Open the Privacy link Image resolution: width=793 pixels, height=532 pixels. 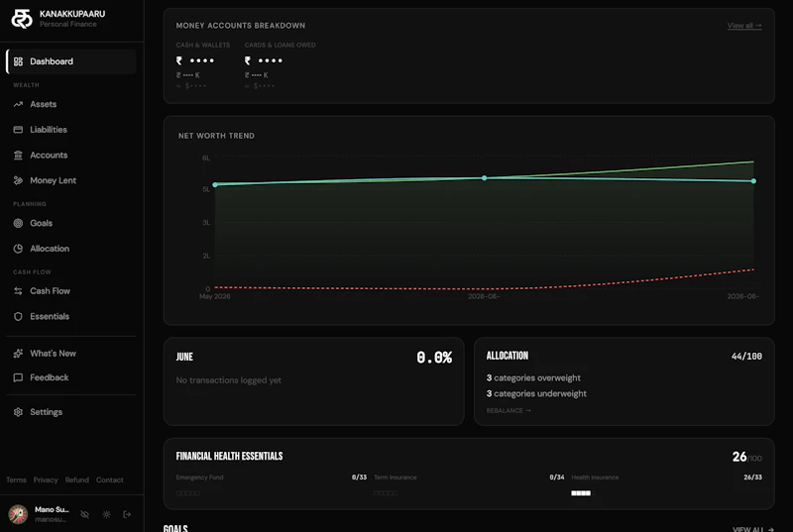click(46, 479)
